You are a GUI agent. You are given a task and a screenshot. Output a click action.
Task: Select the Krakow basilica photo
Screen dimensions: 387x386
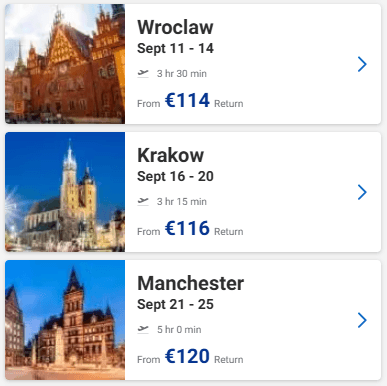click(x=65, y=192)
